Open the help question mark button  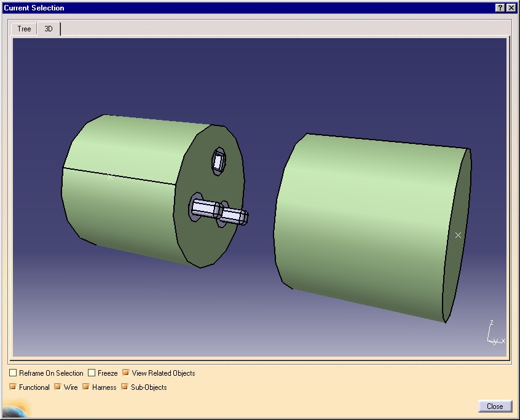tap(500, 7)
